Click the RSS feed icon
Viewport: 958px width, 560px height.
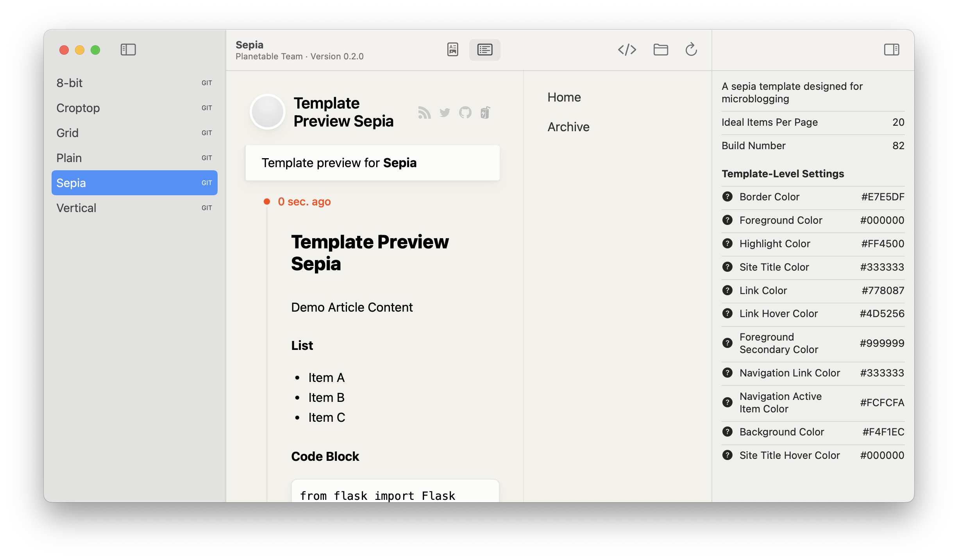pos(424,112)
